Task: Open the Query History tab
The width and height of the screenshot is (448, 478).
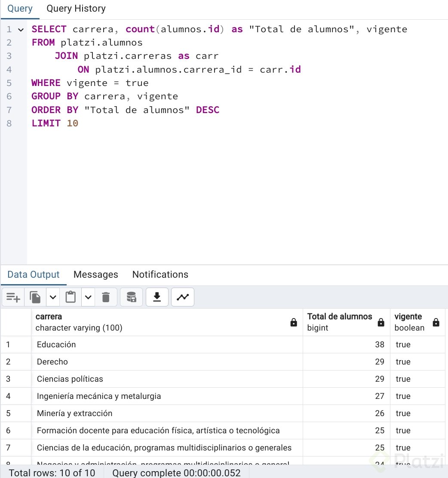Action: (x=76, y=9)
